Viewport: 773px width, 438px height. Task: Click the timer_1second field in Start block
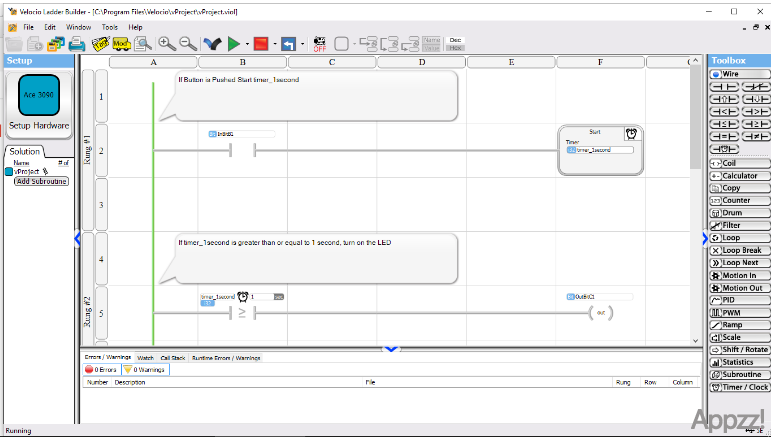(600, 150)
